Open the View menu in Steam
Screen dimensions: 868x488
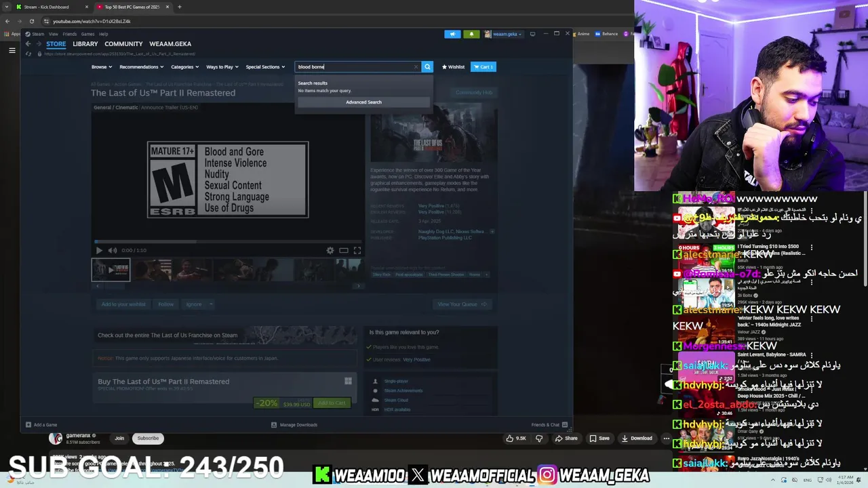tap(53, 34)
